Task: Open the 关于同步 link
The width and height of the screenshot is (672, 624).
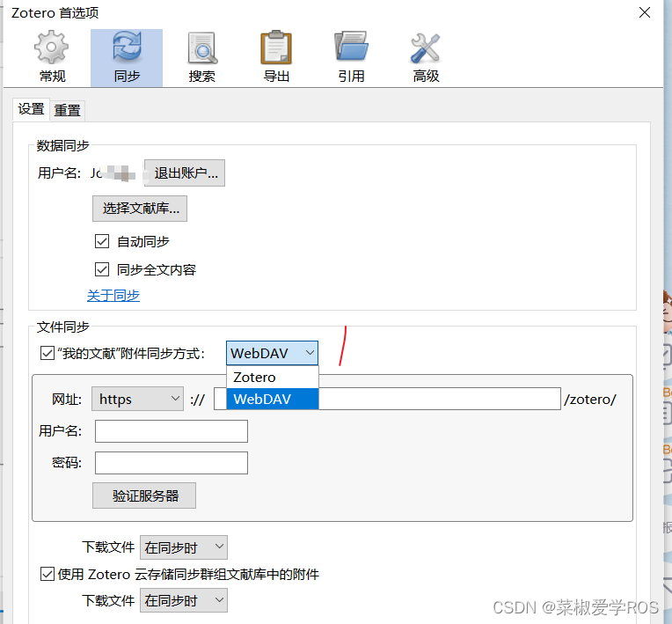Action: pyautogui.click(x=113, y=296)
